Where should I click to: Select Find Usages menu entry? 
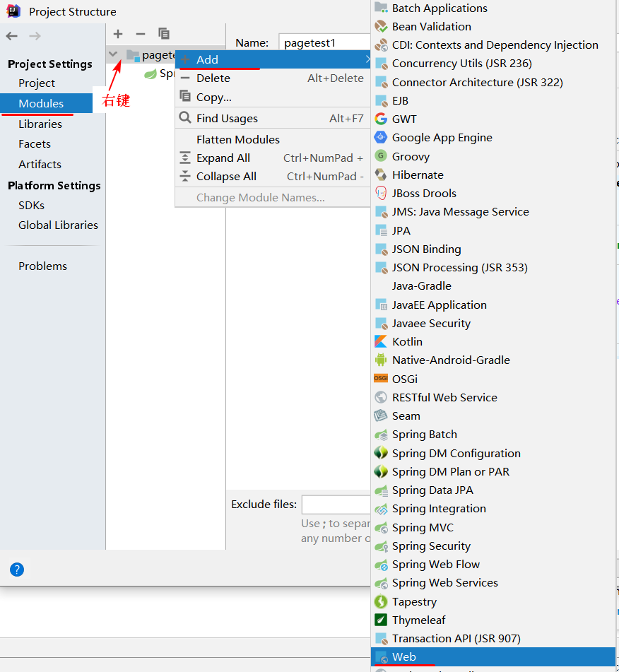(273, 118)
